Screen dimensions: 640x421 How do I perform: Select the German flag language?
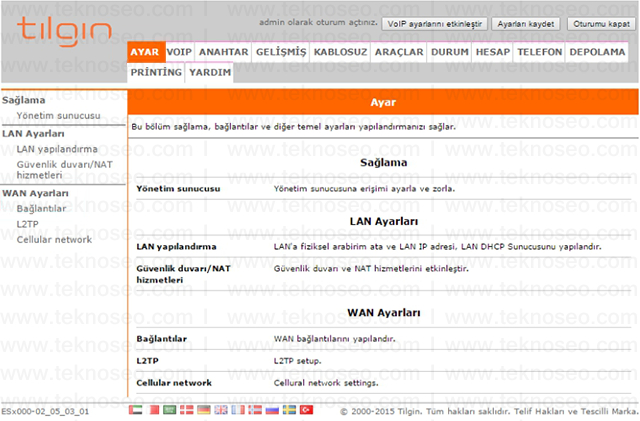tap(204, 410)
